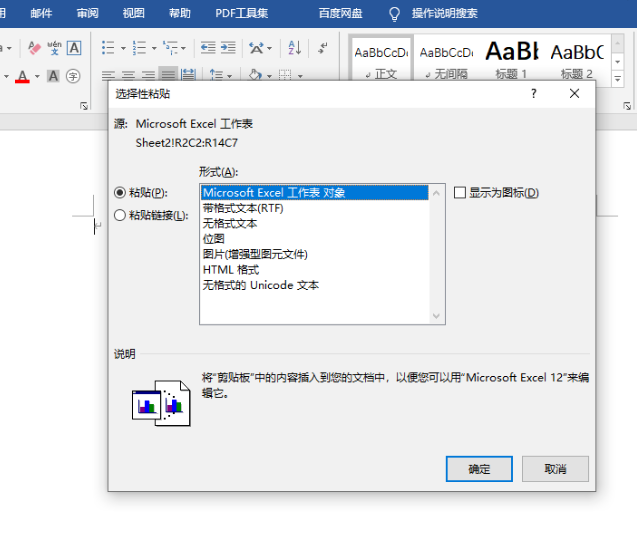The height and width of the screenshot is (546, 637).
Task: Open the multilevel list dropdown arrow
Action: tap(183, 48)
